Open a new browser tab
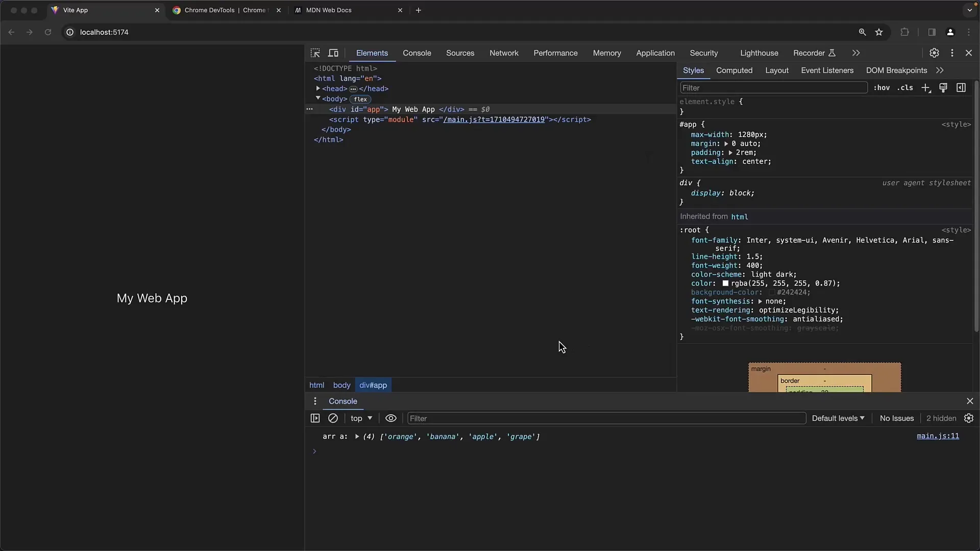980x551 pixels. pyautogui.click(x=419, y=10)
